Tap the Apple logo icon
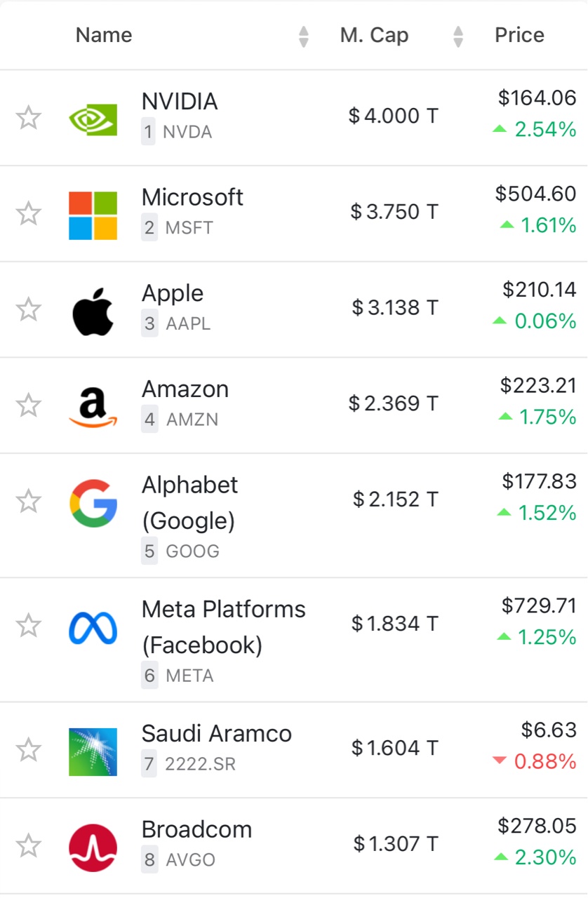 coord(93,311)
